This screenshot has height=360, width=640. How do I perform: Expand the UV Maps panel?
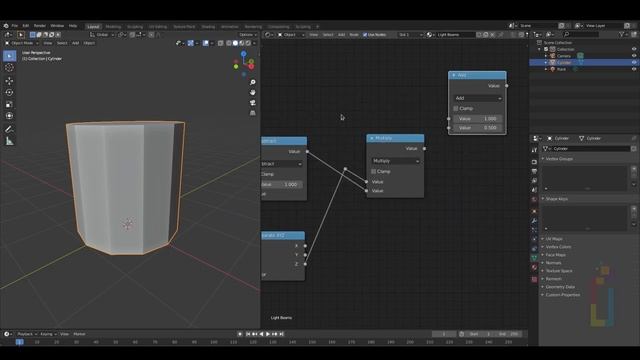coord(554,239)
